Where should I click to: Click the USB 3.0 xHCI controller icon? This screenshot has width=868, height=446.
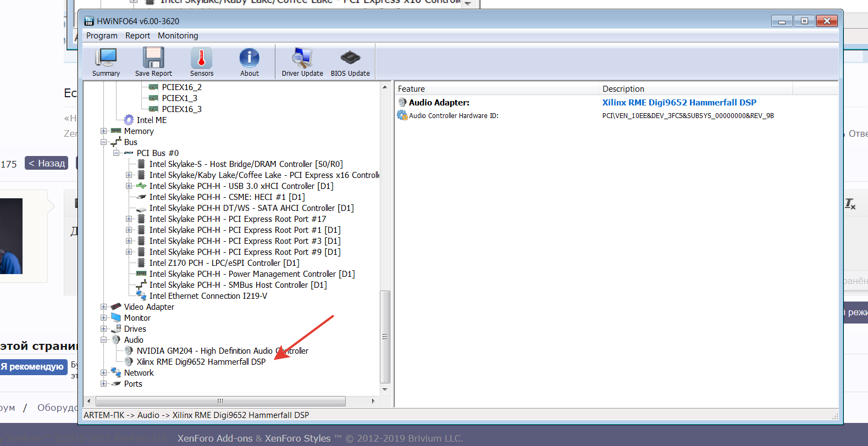[x=141, y=186]
